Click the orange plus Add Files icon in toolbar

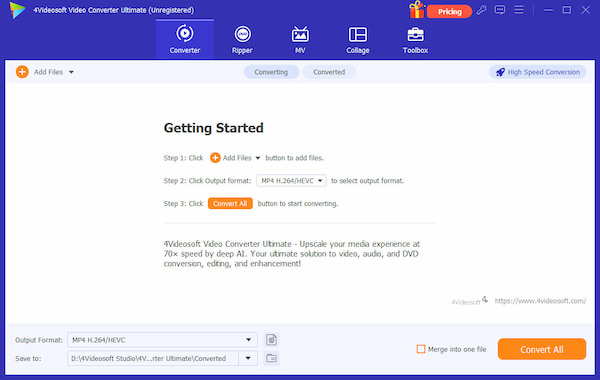click(x=22, y=72)
